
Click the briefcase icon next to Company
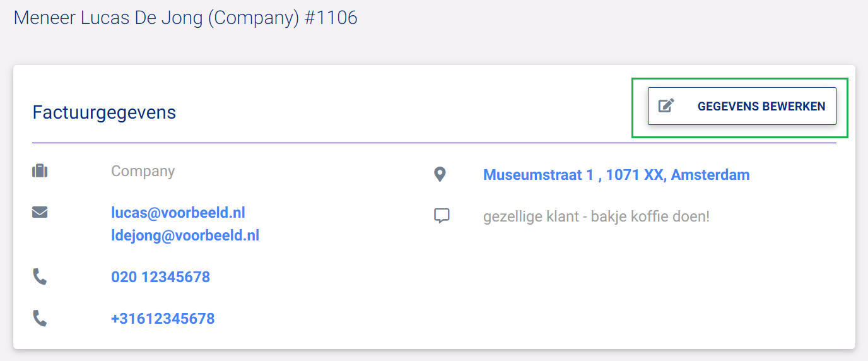[40, 171]
